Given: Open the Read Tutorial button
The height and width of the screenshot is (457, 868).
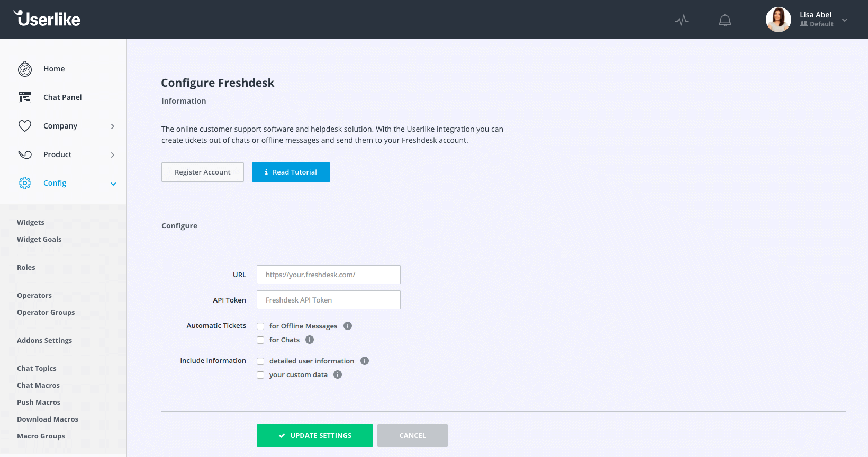Looking at the screenshot, I should coord(291,172).
